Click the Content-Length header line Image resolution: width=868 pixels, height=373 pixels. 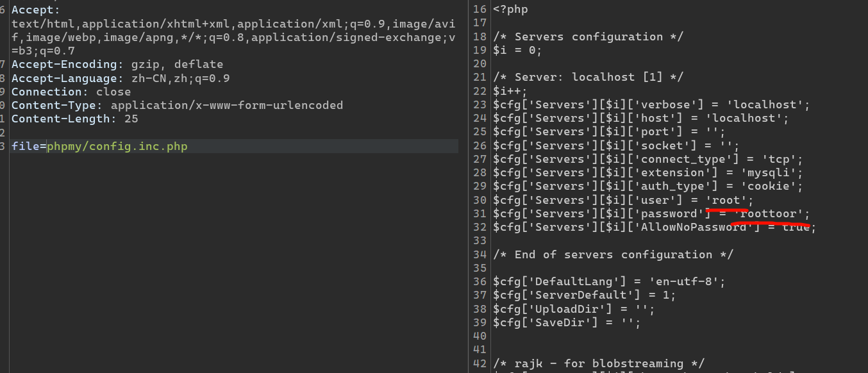(74, 119)
